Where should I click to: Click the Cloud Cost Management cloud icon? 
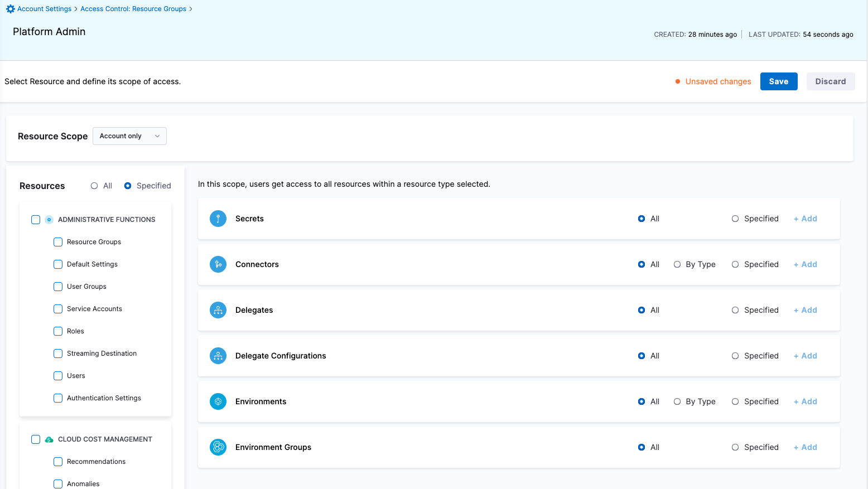[49, 439]
